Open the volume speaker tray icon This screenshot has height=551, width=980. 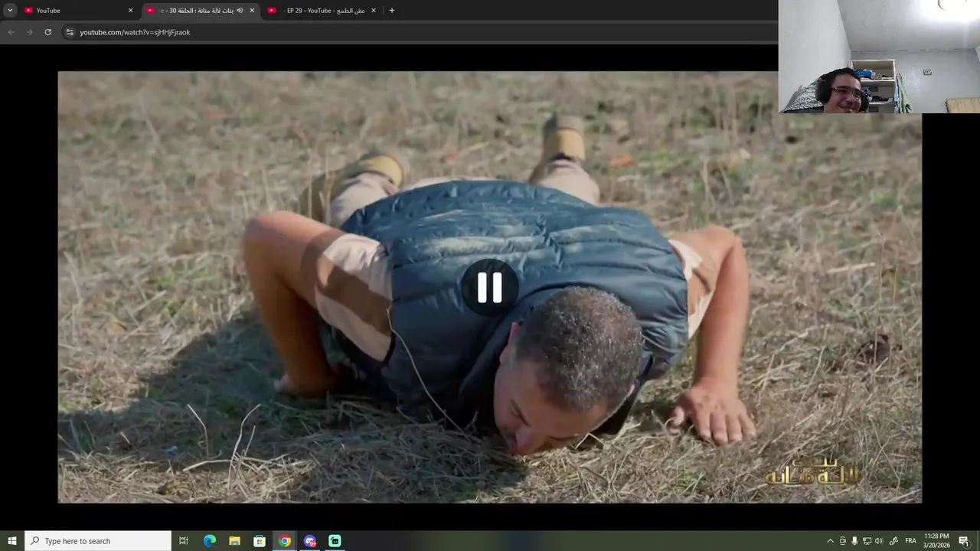point(879,541)
